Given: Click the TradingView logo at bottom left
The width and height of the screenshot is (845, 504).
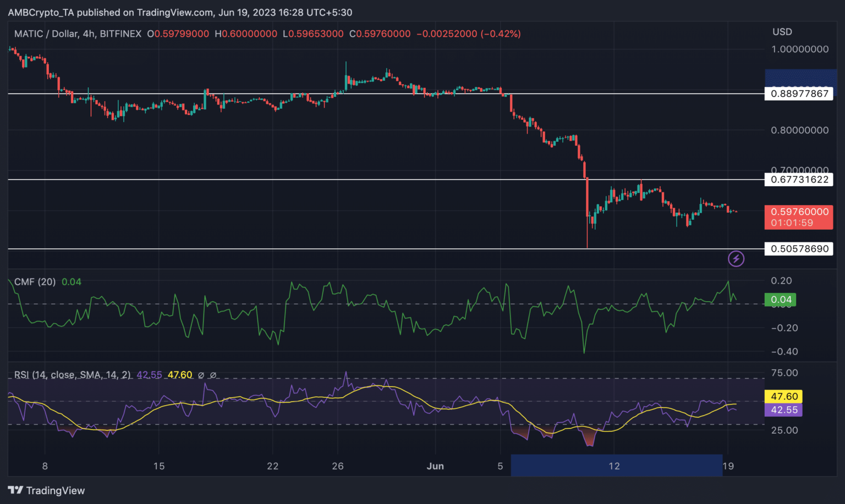Looking at the screenshot, I should point(47,490).
